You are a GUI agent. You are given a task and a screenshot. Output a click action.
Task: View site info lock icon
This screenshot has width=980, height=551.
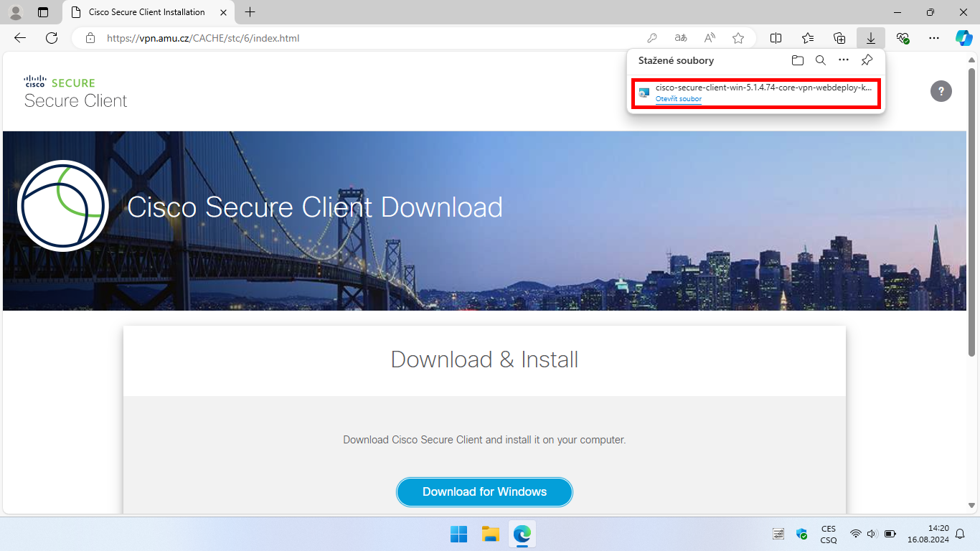coord(90,38)
